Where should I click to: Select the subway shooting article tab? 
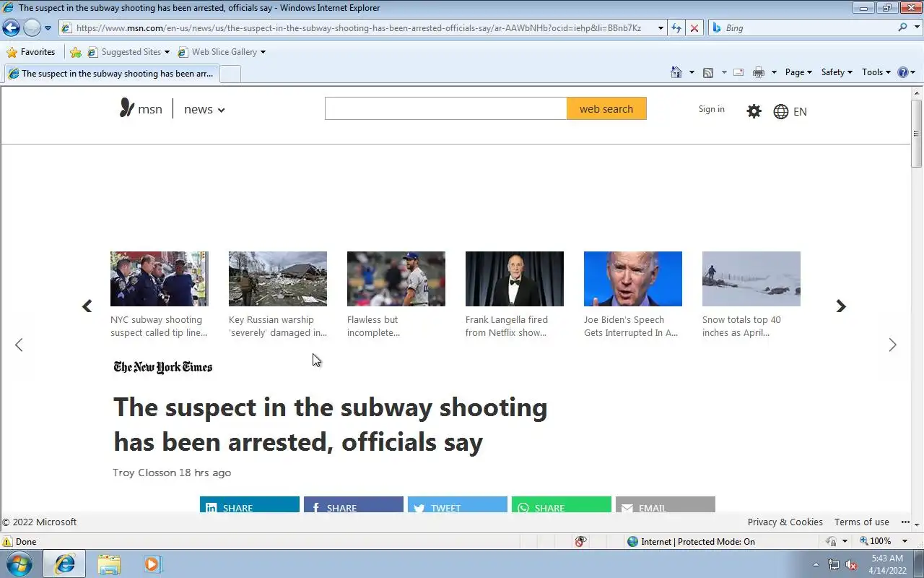(110, 74)
